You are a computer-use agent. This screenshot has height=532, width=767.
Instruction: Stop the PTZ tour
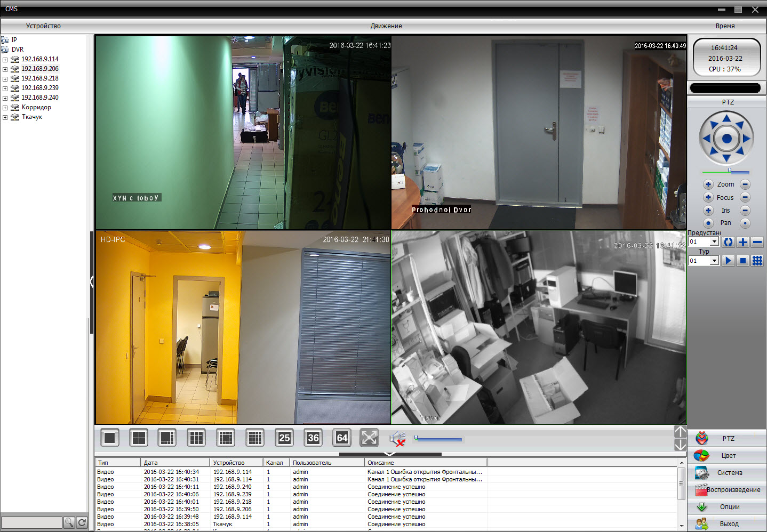point(742,261)
